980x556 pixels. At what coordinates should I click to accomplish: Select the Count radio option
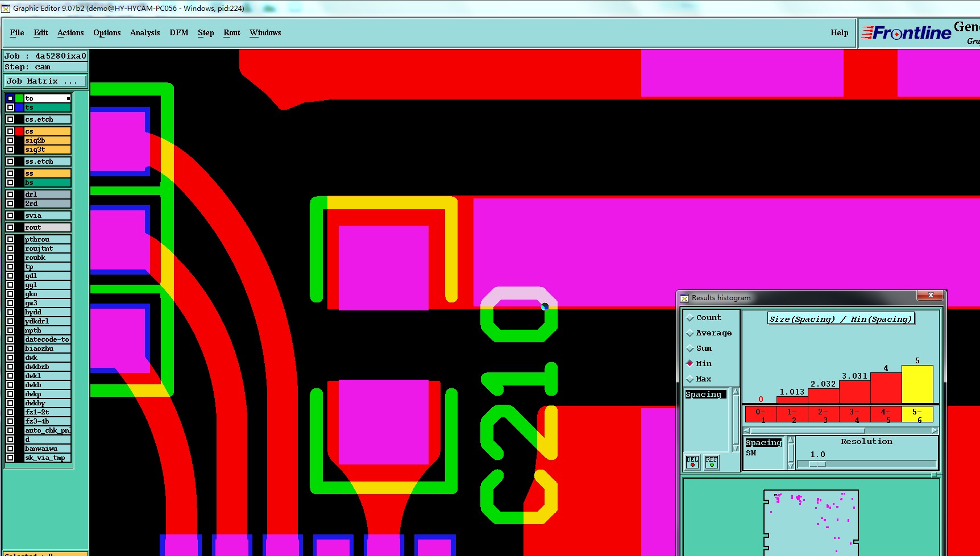click(704, 318)
